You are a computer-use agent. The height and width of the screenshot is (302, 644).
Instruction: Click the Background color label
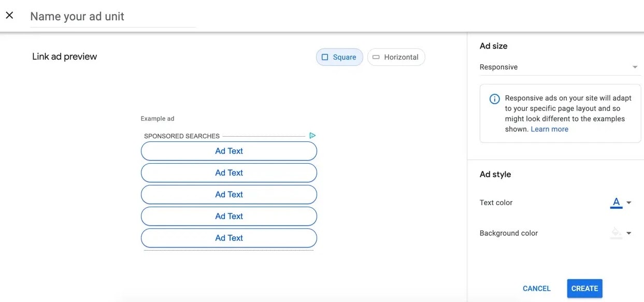[x=509, y=233]
